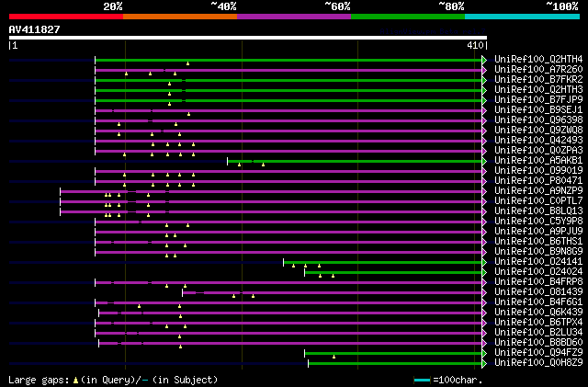Select the UniRef100_O81439 label
This screenshot has width=588, height=387.
pos(538,292)
